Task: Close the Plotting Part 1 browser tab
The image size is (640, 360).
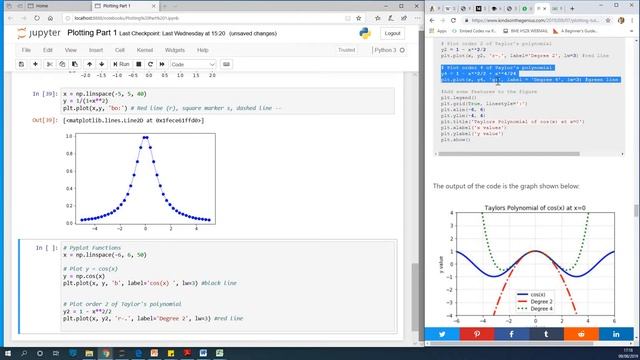Action: [x=153, y=6]
